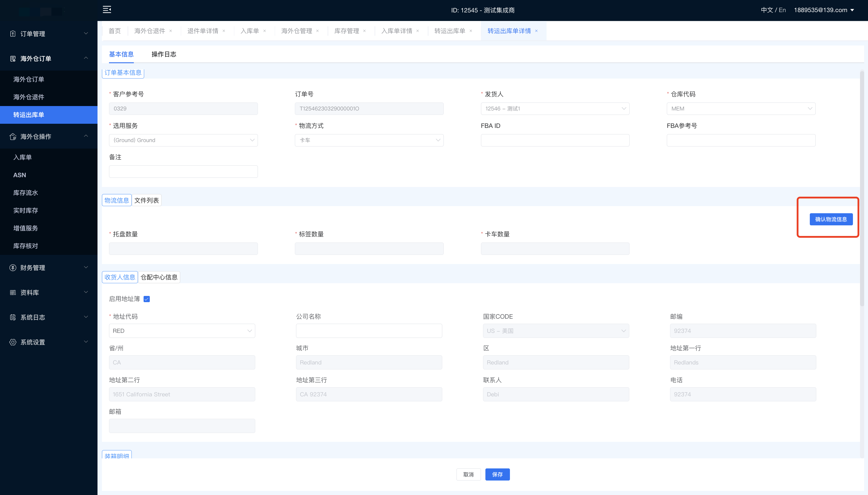Switch language via 中文 / En
Screen dimensions: 868x495
tap(773, 10)
